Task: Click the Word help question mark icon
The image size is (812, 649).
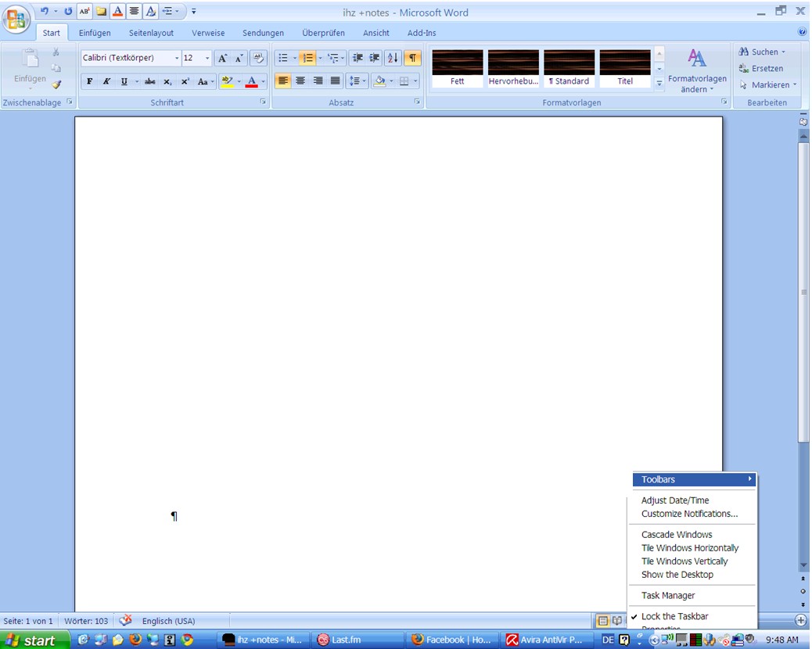Action: pos(803,32)
